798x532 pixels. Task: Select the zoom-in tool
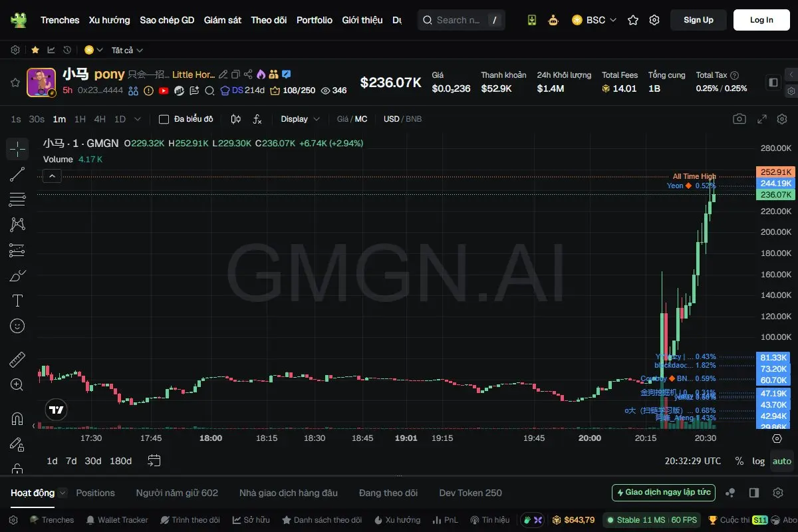(17, 385)
